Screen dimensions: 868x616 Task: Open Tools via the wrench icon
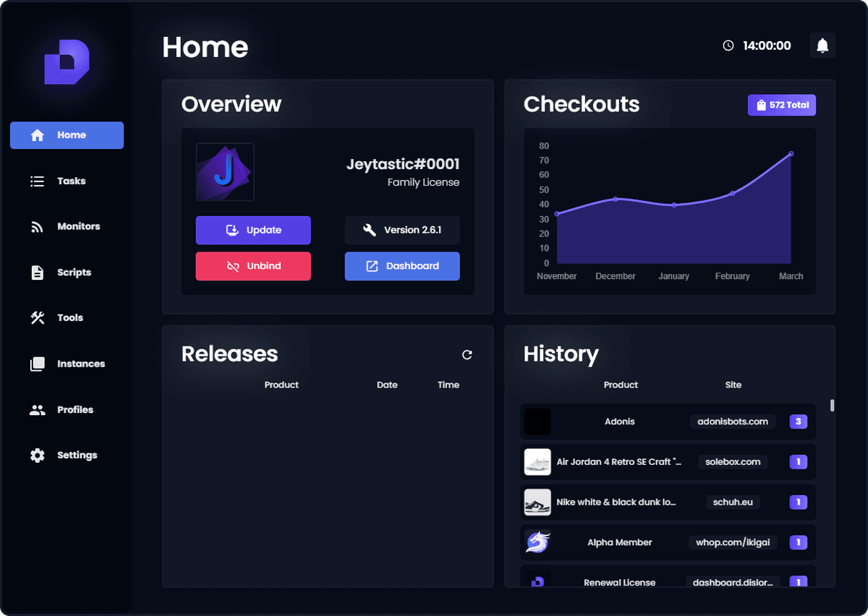tap(37, 317)
